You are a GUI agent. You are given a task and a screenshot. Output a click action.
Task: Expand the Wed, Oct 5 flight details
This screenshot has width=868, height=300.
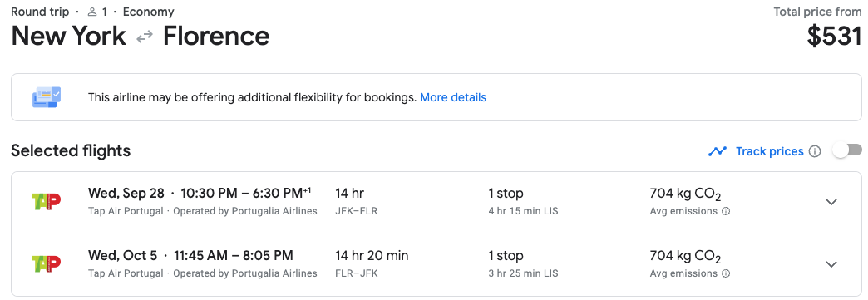831,264
